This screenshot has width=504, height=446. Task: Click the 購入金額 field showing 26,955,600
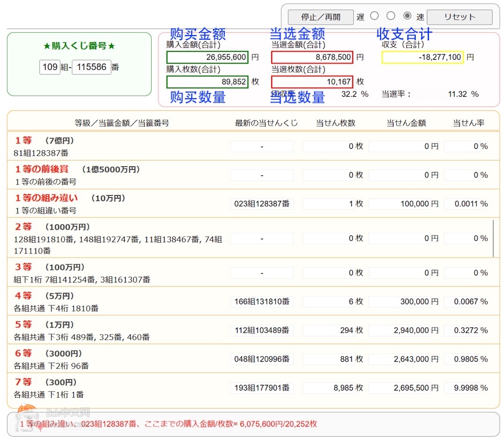[x=207, y=57]
